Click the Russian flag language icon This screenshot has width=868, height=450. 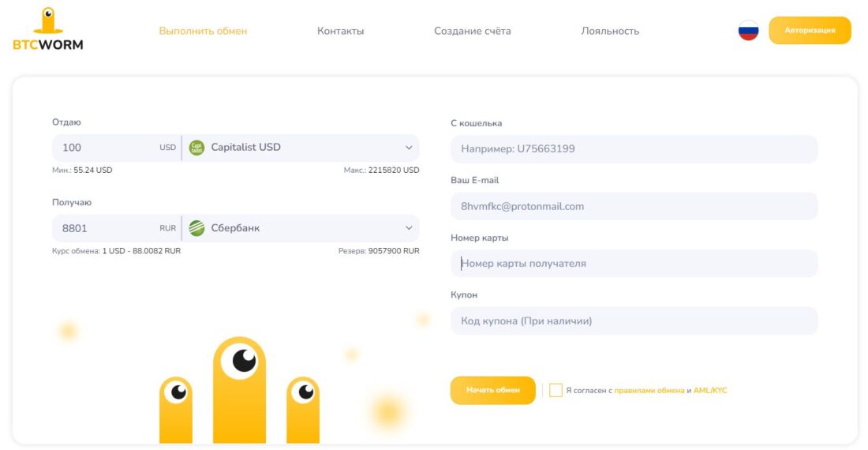pos(748,31)
